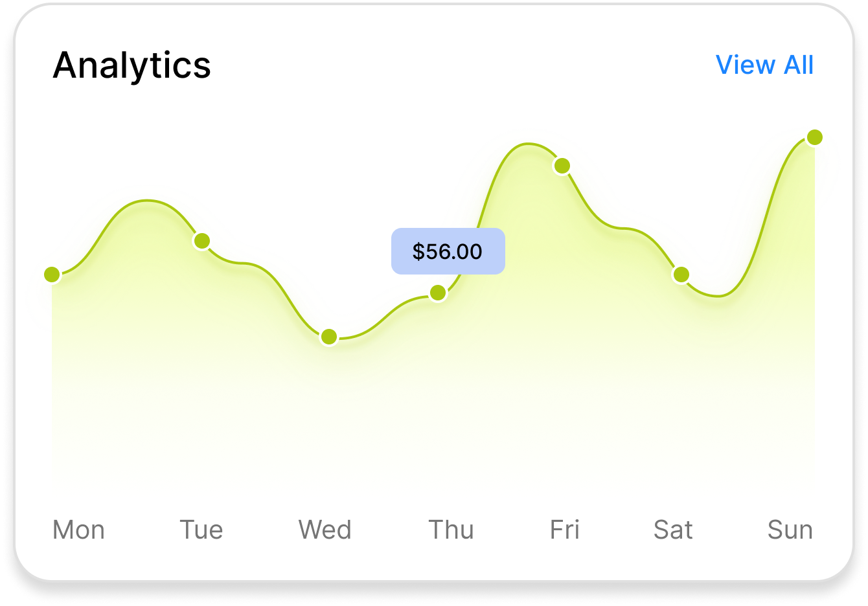Click curve crest just before Friday's dot

(528, 144)
